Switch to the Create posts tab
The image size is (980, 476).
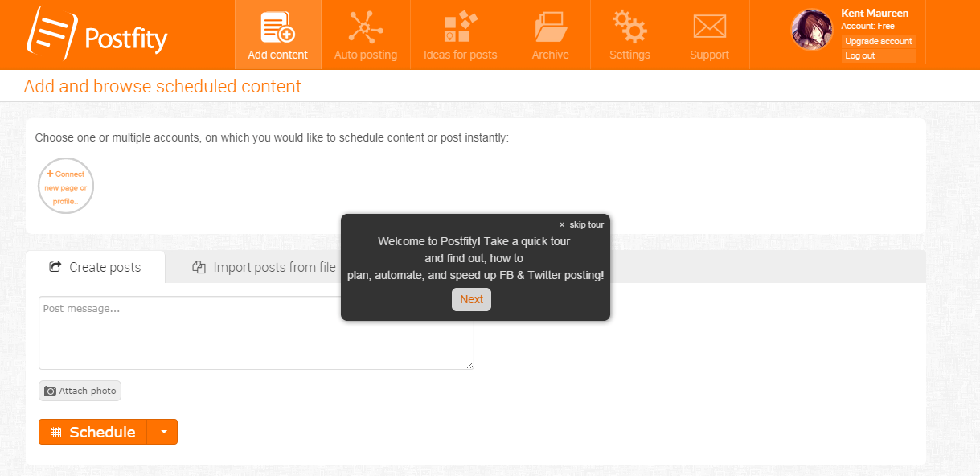tap(95, 267)
